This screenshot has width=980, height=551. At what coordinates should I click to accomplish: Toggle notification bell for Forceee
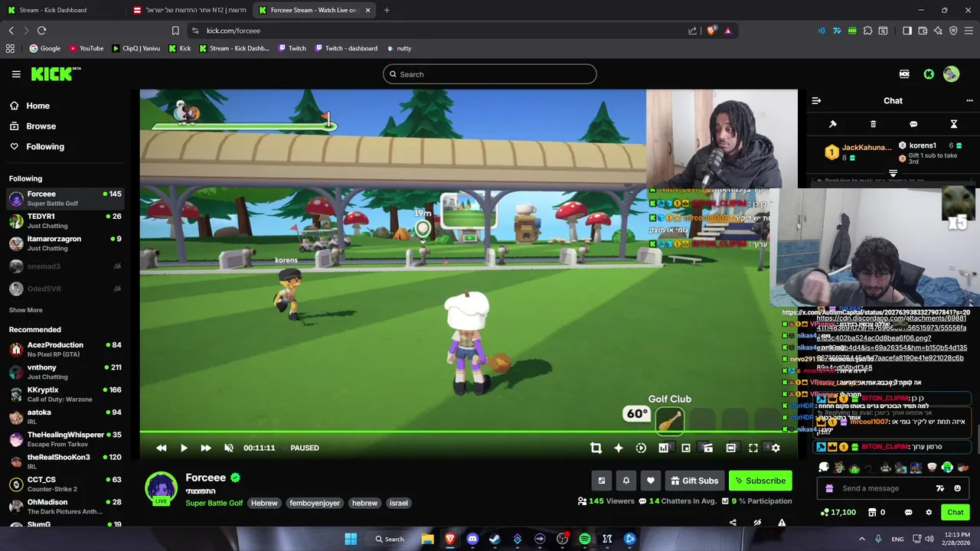coord(626,481)
